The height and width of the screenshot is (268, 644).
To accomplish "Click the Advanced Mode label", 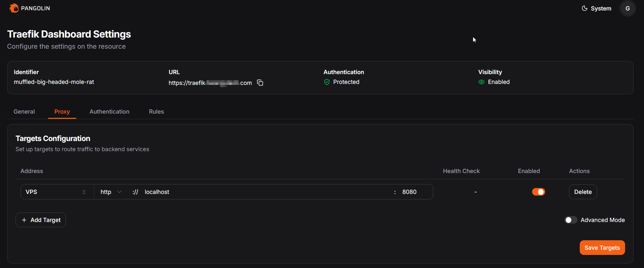I will 603,220.
